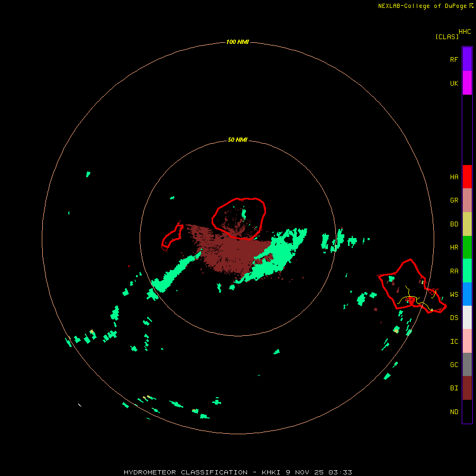Click the WS legend label
Screen dimensions: 476x476
(x=454, y=295)
